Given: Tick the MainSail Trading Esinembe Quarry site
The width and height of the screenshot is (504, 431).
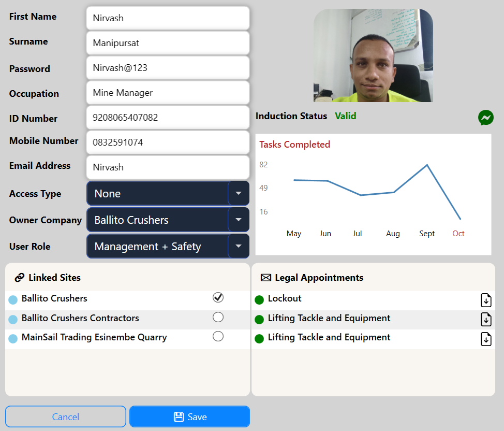Looking at the screenshot, I should [x=218, y=336].
